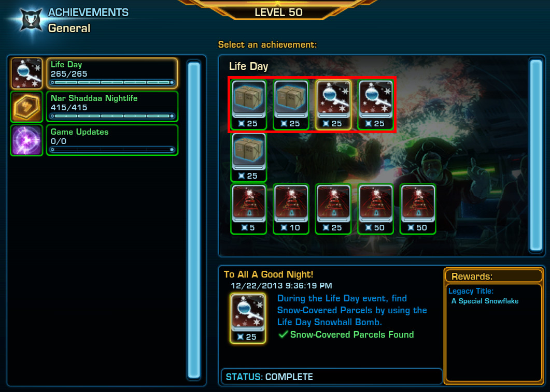This screenshot has height=392, width=550.
Task: Pick the parcel box achievement in second row
Action: 249,157
